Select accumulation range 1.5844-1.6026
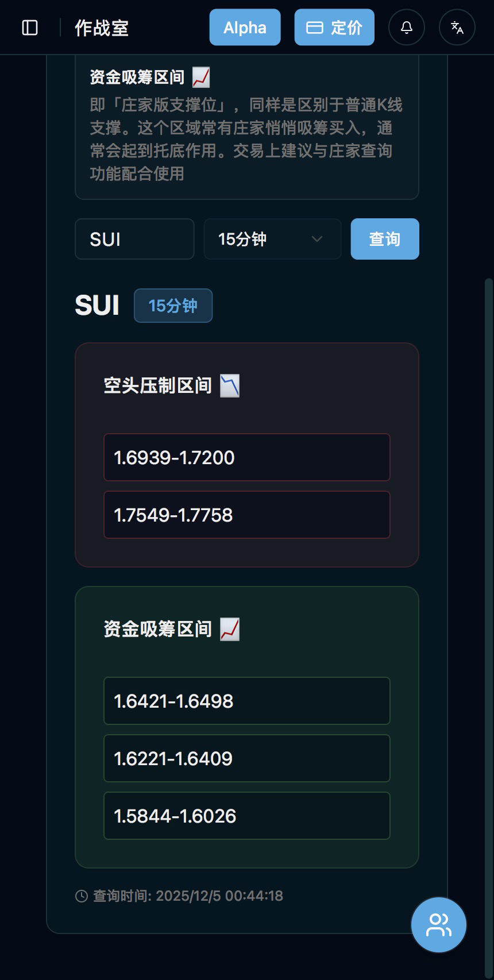 point(247,816)
